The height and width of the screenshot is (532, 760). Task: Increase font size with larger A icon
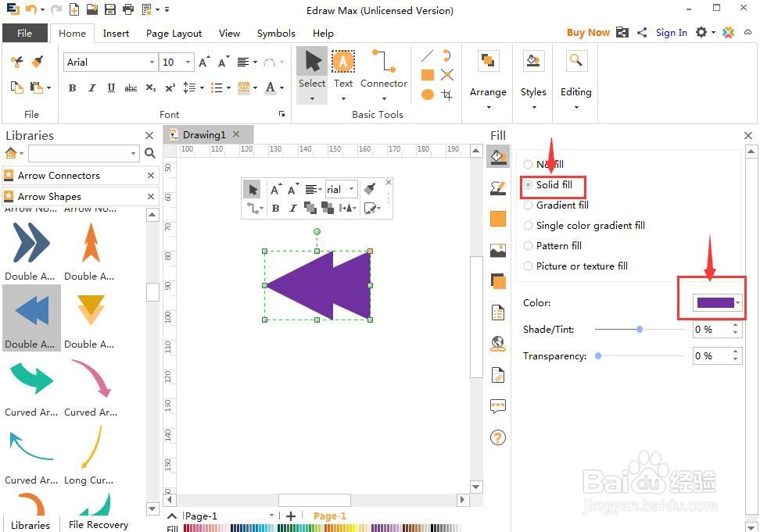[204, 62]
